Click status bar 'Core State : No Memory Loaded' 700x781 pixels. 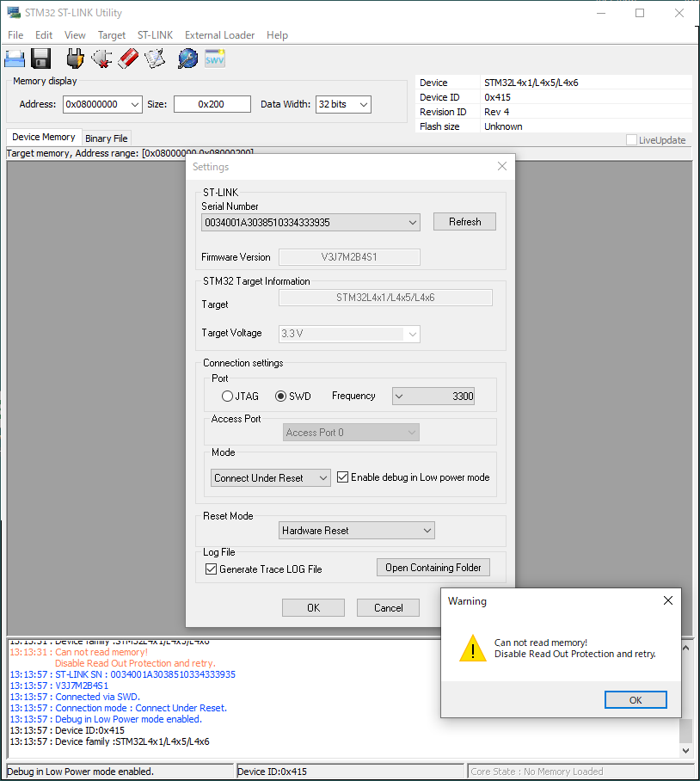tap(537, 772)
